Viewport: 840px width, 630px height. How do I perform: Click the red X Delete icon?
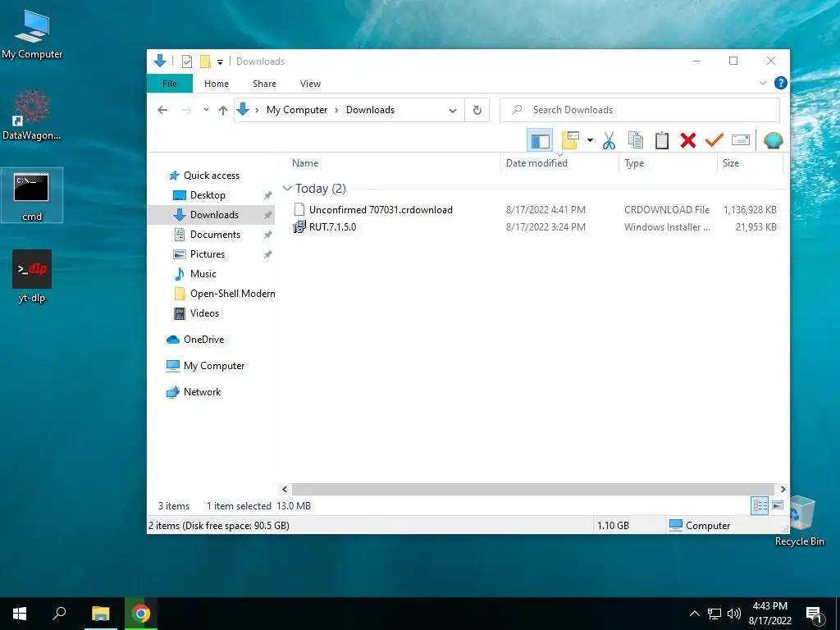[688, 141]
